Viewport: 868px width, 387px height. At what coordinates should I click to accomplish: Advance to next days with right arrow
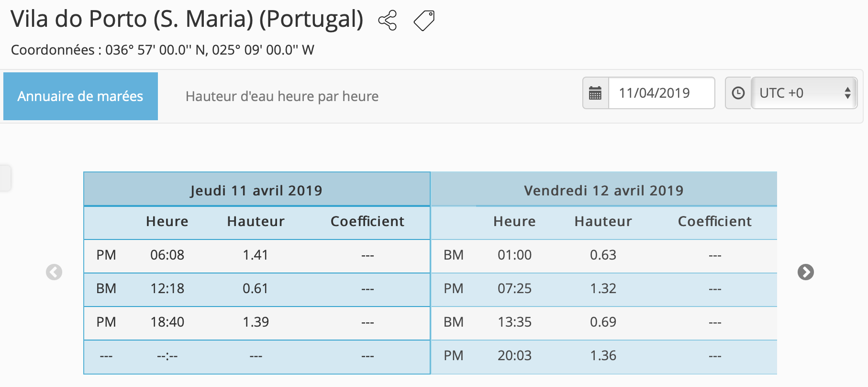click(806, 272)
